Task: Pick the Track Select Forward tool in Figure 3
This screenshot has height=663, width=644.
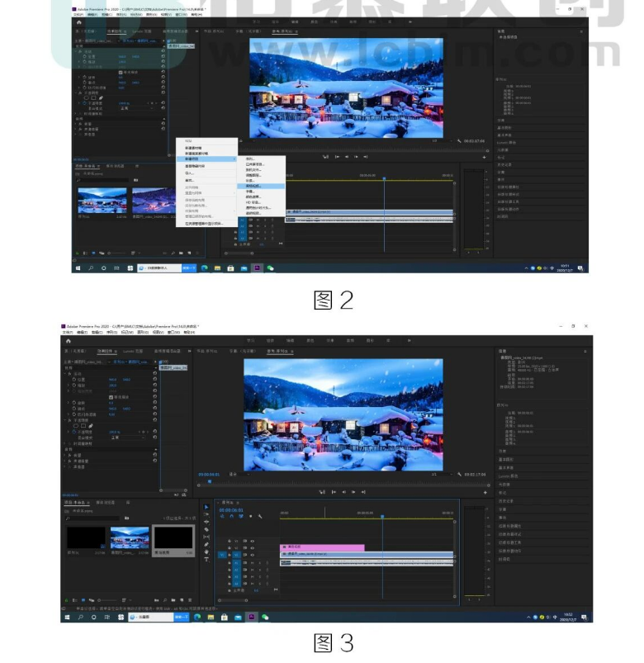Action: pos(206,514)
